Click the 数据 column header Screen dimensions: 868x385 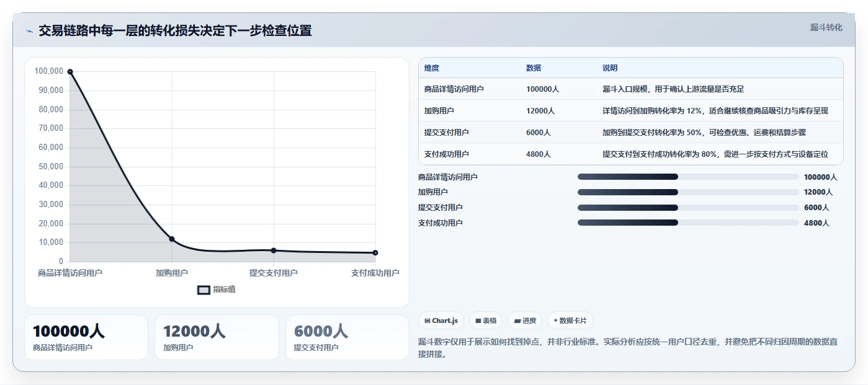[534, 68]
